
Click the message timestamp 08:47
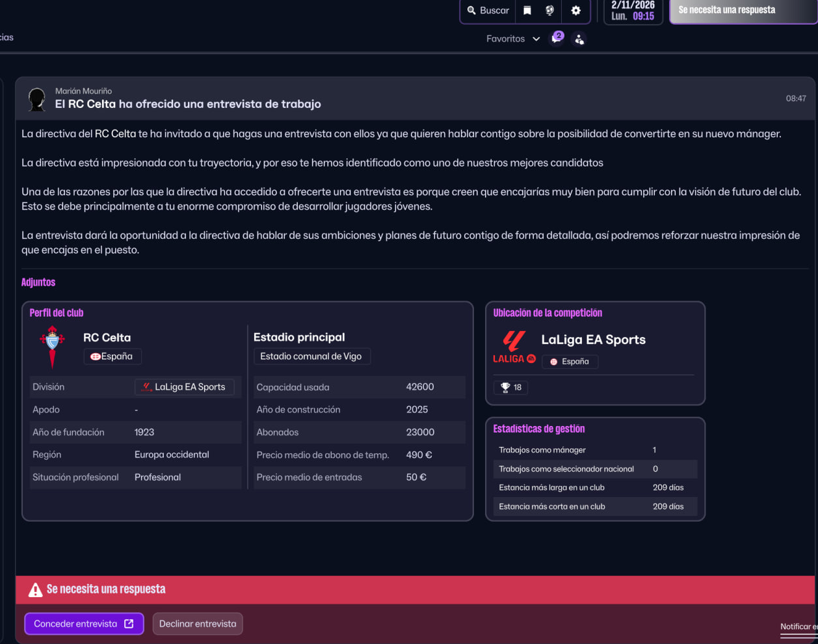(x=796, y=99)
